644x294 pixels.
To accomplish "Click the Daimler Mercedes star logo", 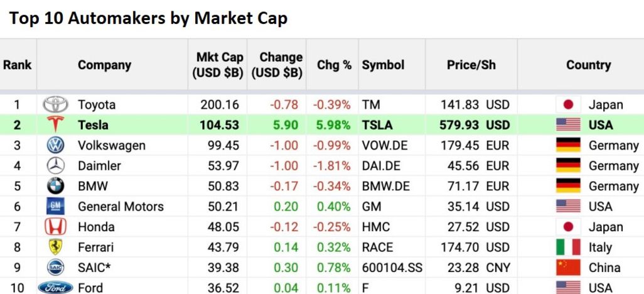I will 55,166.
